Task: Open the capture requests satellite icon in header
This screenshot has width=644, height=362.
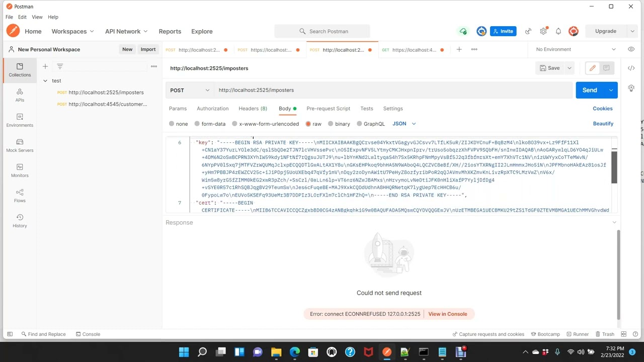Action: pos(528,31)
